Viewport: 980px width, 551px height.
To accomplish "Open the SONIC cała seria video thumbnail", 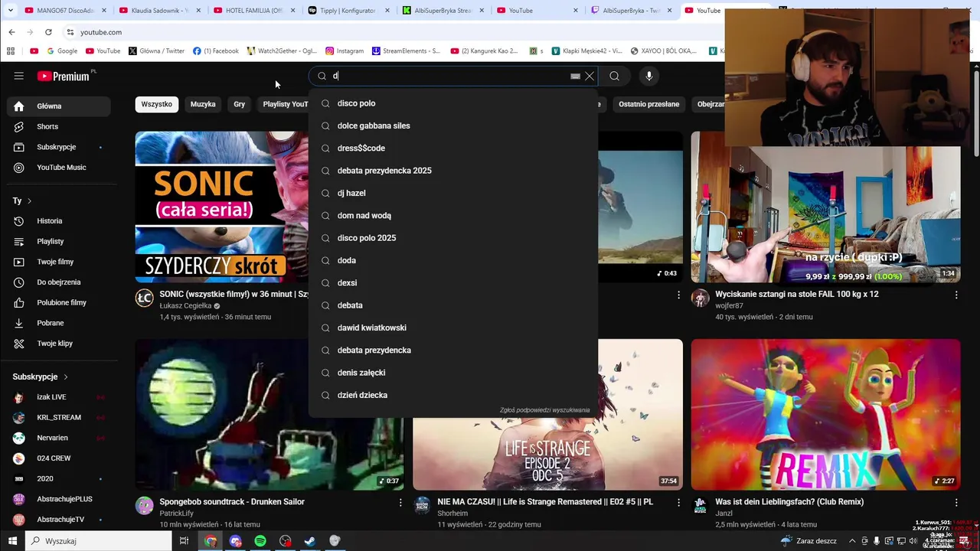I will point(222,207).
